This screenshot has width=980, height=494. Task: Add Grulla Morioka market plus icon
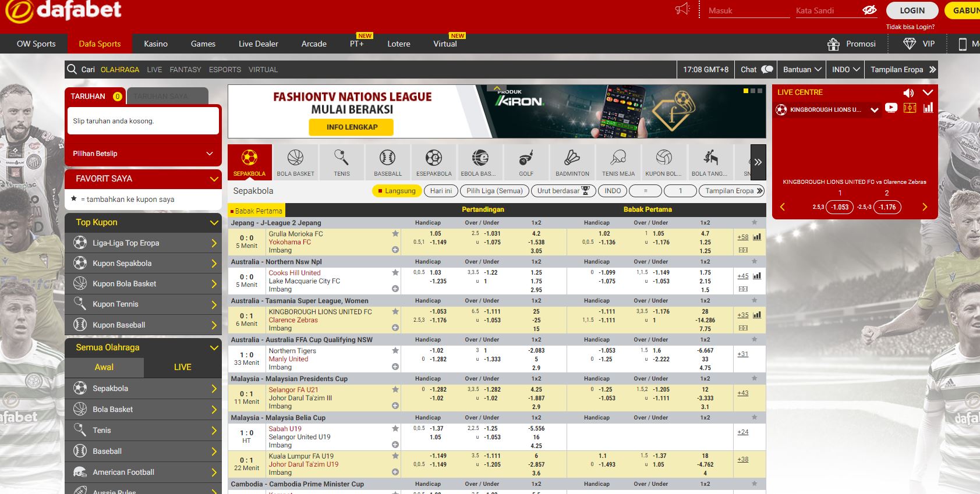click(395, 250)
